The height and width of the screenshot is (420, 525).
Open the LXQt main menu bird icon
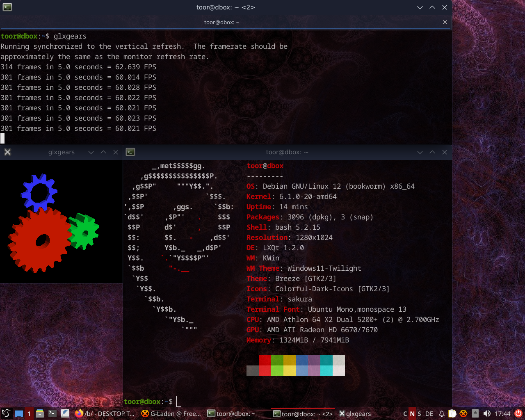(6, 413)
